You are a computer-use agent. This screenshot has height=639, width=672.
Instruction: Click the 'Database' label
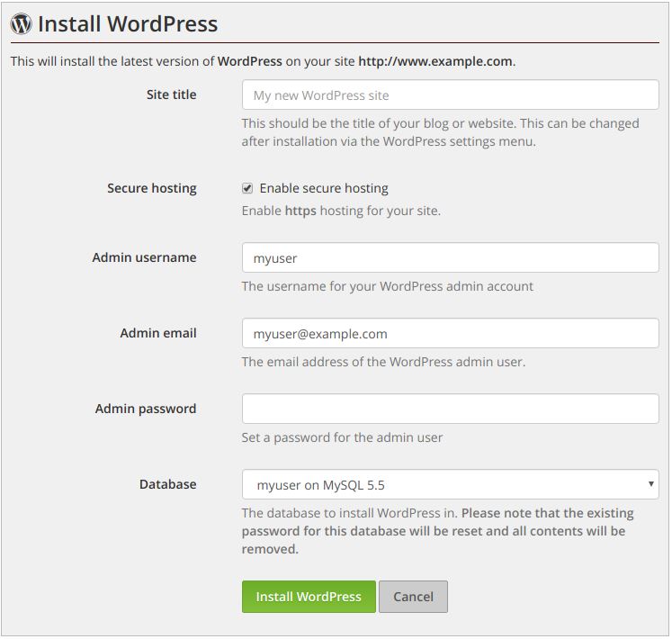tap(168, 484)
